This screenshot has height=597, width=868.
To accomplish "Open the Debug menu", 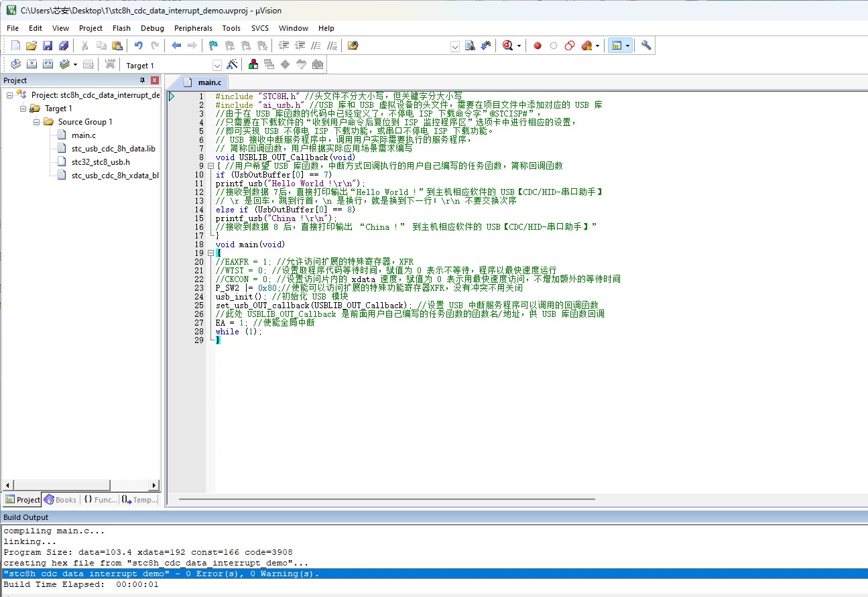I will pyautogui.click(x=152, y=28).
